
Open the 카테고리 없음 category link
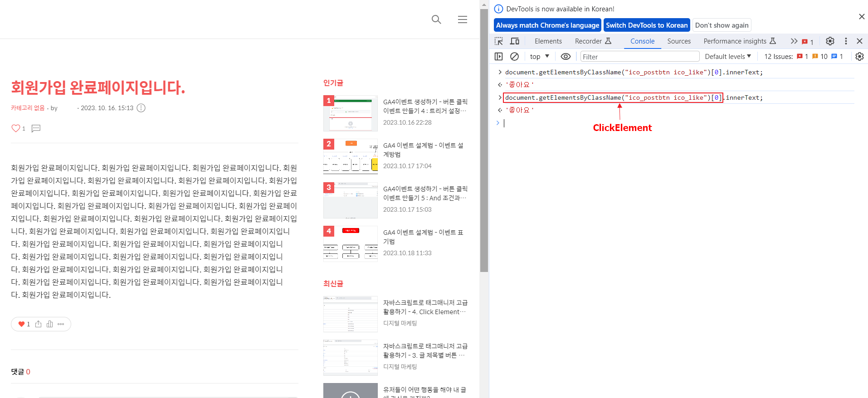click(28, 108)
